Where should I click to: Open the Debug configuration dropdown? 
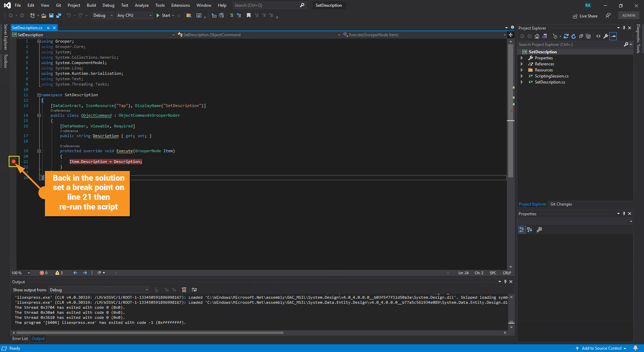103,15
